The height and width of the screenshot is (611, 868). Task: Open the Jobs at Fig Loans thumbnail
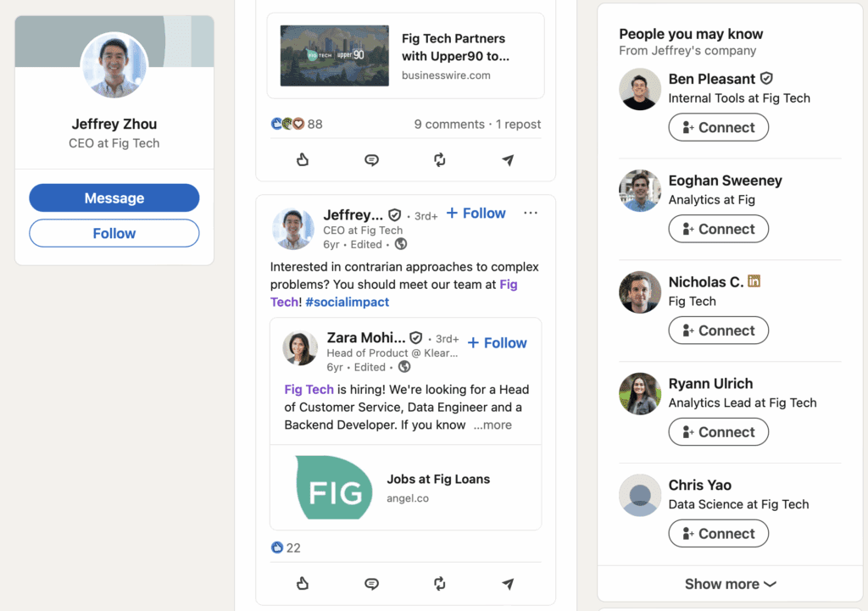pos(334,488)
